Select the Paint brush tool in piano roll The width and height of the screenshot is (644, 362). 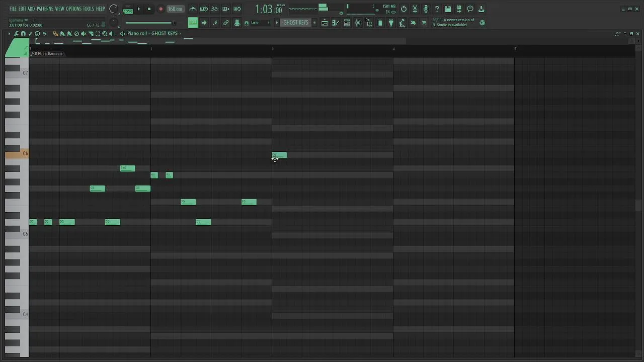click(x=62, y=34)
